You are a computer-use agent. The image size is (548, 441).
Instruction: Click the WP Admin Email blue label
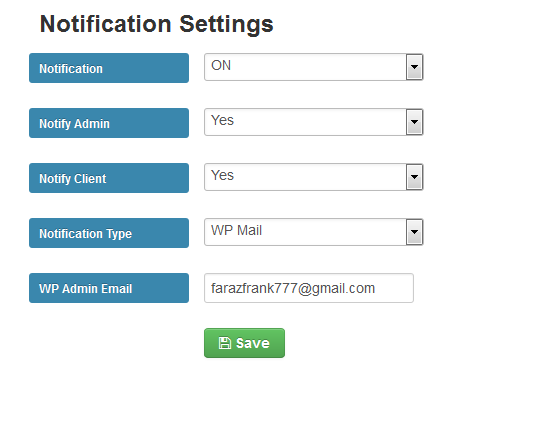(109, 288)
